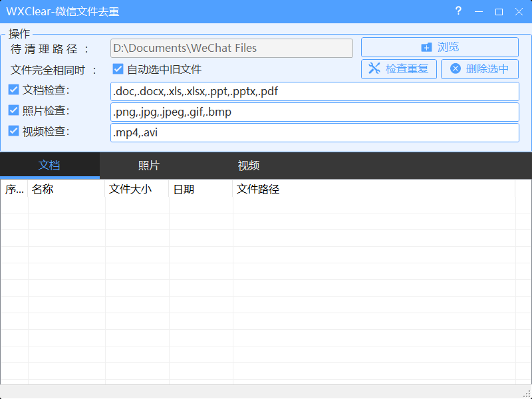Image resolution: width=532 pixels, height=399 pixels.
Task: Click the 删除选中 button
Action: 479,69
